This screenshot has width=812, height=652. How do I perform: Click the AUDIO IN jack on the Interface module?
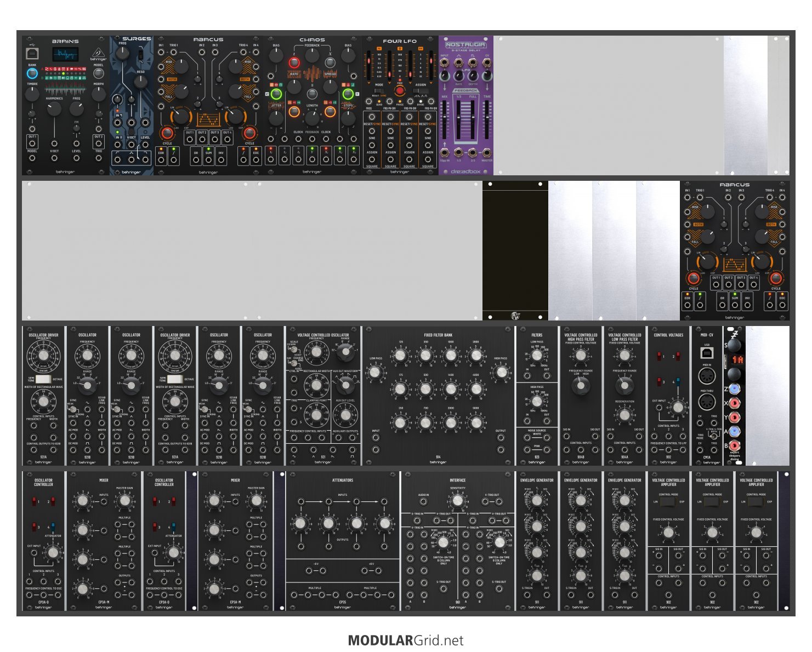[x=423, y=502]
